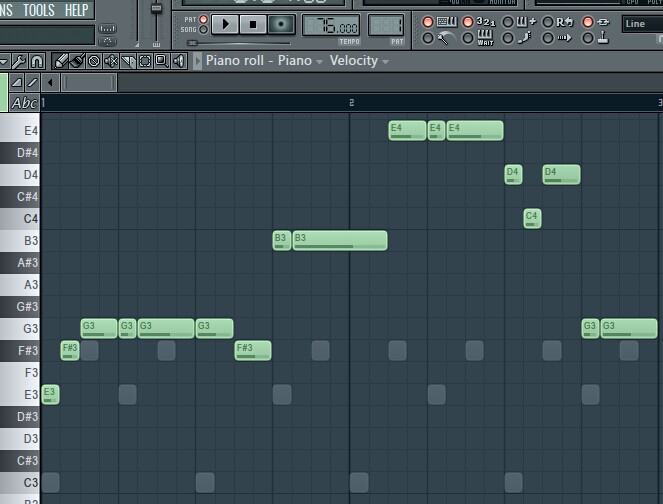Click the dotted-arc button under ruler button
Viewport: 663px width, 504px height.
coord(107,41)
